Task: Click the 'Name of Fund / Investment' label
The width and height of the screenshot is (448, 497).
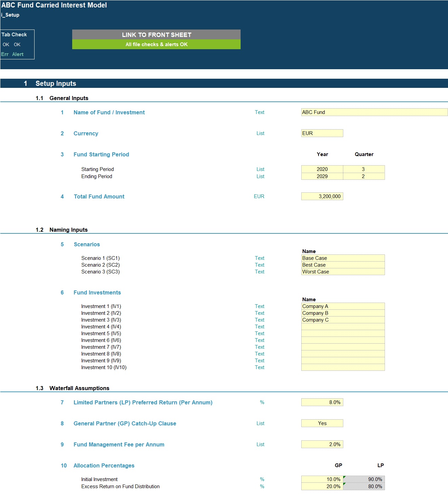Action: point(109,112)
